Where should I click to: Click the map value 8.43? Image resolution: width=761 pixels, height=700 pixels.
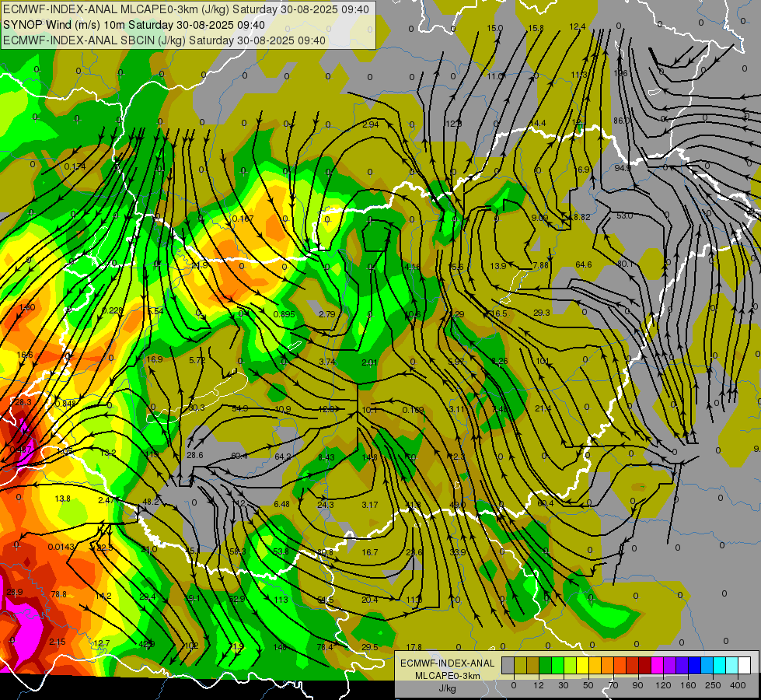(326, 457)
